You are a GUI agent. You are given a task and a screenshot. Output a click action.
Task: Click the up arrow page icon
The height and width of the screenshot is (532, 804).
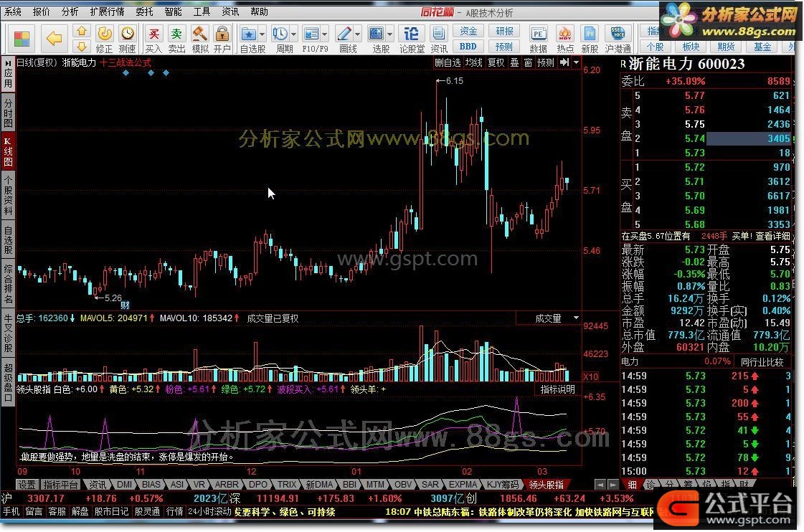pos(82,32)
